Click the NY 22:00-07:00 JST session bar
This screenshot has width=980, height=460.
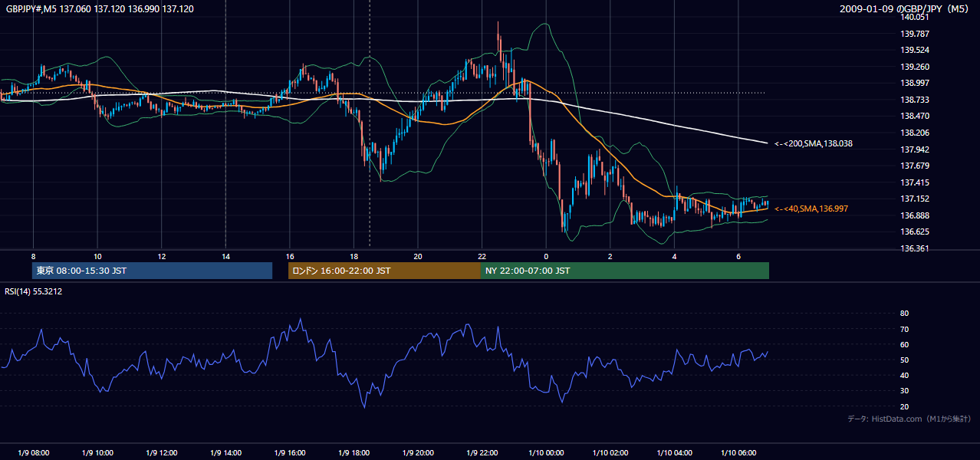[x=625, y=271]
